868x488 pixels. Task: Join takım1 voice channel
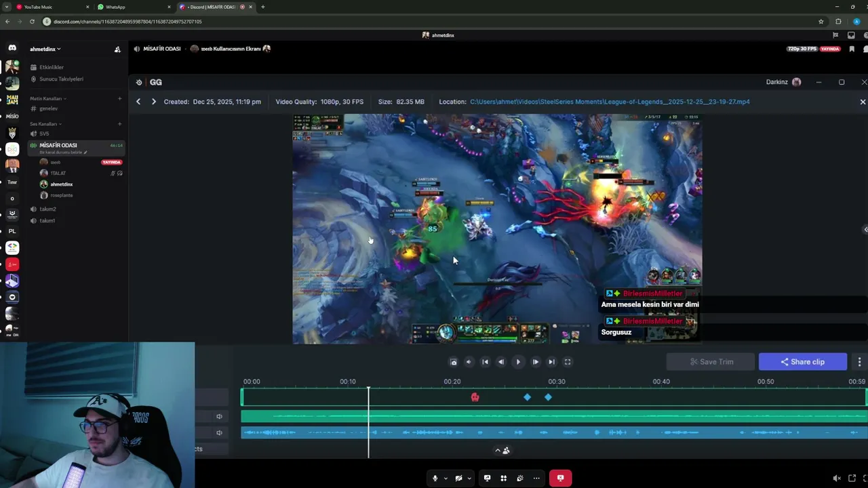pos(47,221)
